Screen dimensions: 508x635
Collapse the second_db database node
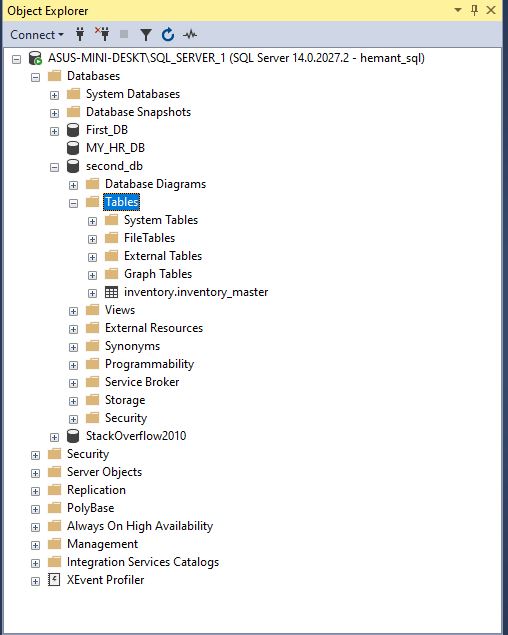coord(54,168)
